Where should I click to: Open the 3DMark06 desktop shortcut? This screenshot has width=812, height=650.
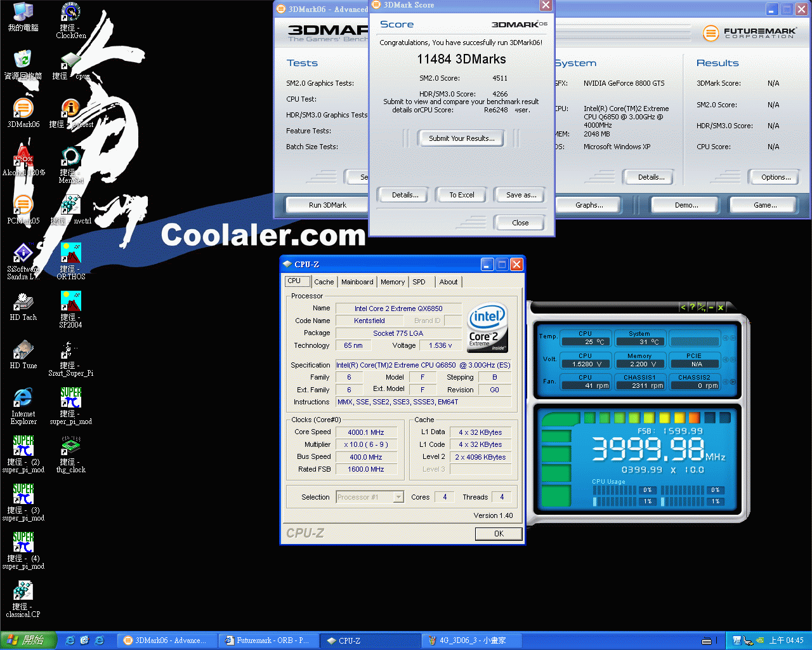pyautogui.click(x=23, y=114)
